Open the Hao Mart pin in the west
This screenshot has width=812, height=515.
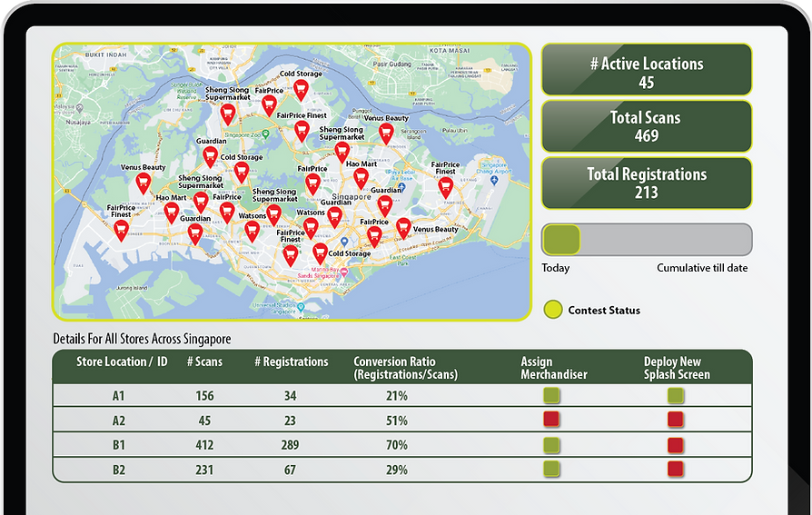pos(172,213)
